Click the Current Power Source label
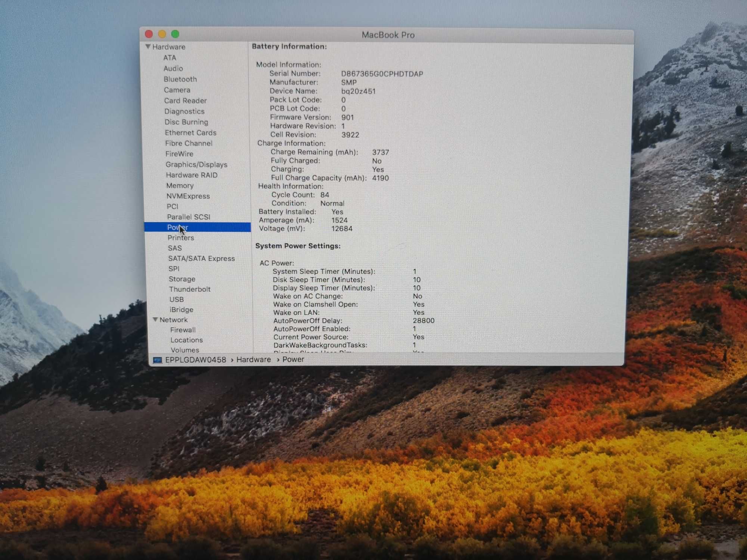Viewport: 747px width, 560px height. pyautogui.click(x=311, y=337)
